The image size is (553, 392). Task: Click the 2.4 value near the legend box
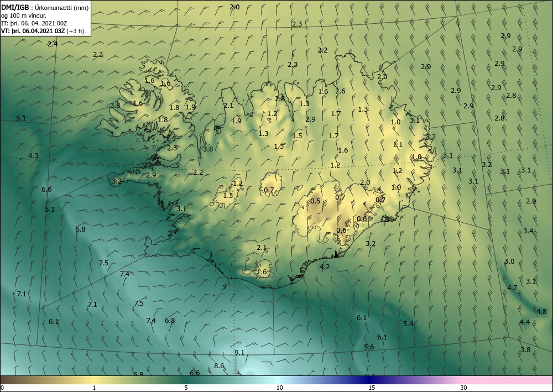click(x=53, y=44)
